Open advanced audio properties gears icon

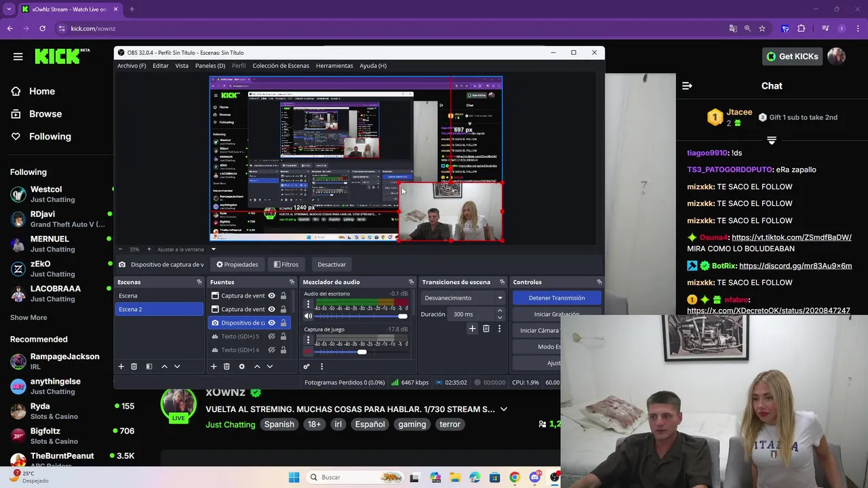point(307,367)
